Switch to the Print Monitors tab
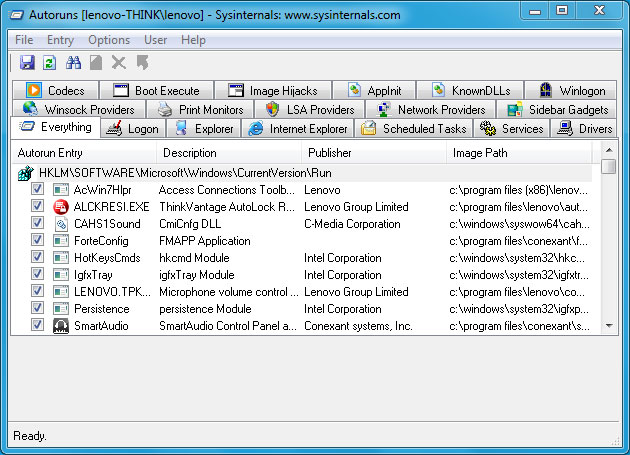This screenshot has width=630, height=455. pyautogui.click(x=199, y=110)
